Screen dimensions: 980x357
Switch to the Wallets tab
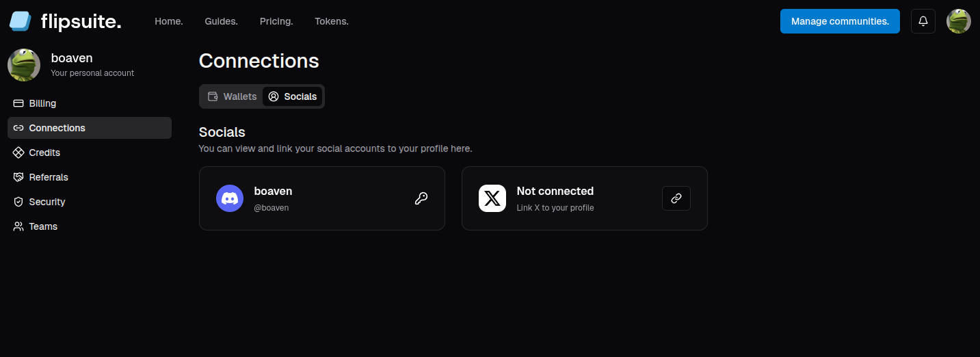(x=232, y=96)
